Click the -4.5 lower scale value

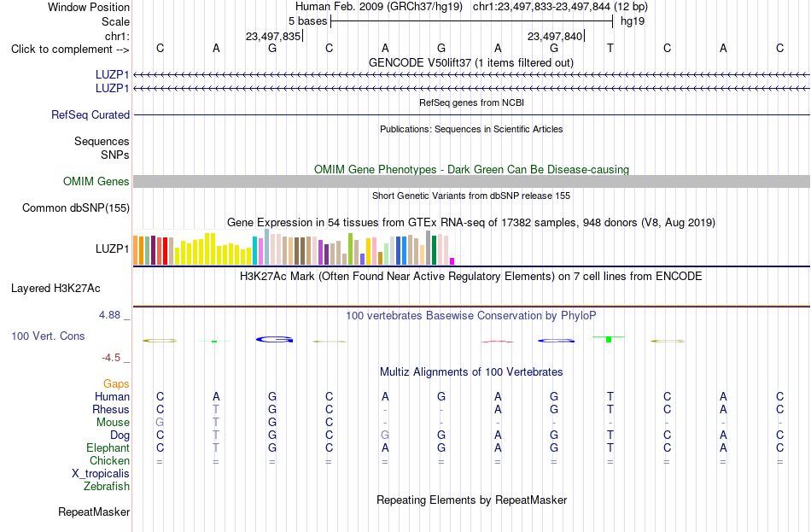click(x=111, y=358)
